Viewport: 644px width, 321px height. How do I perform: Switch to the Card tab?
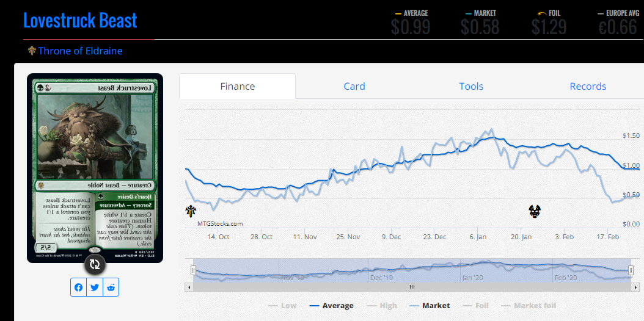(x=354, y=86)
